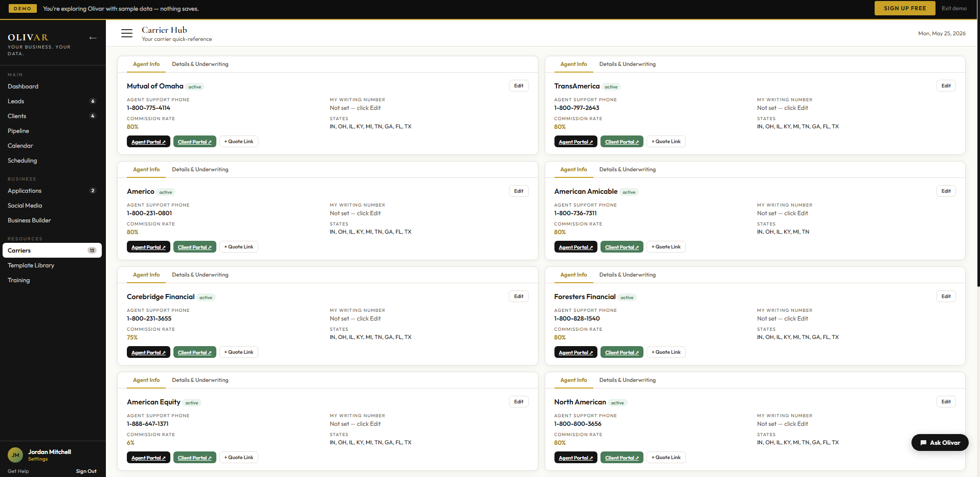Select Carriers in sidebar
The height and width of the screenshot is (477, 980).
pos(51,251)
